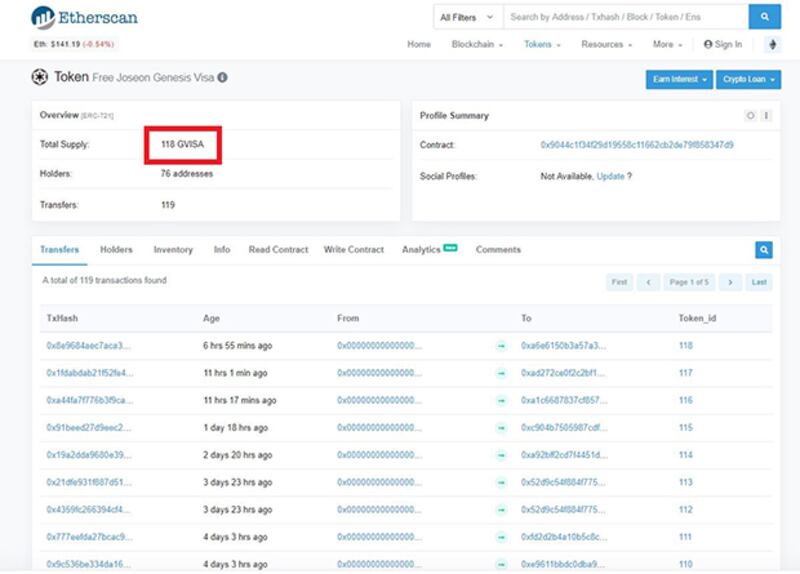Viewport: 800px width, 574px height.
Task: Select the Transfers tab
Action: (x=60, y=249)
